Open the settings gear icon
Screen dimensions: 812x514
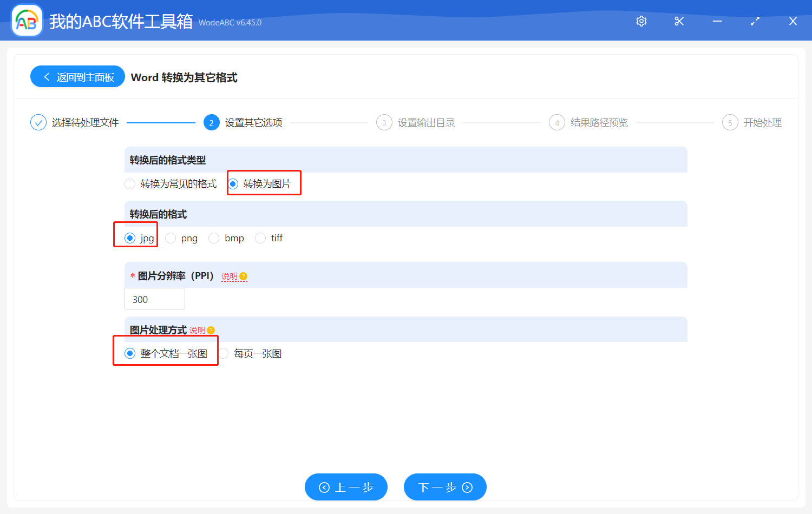click(641, 21)
